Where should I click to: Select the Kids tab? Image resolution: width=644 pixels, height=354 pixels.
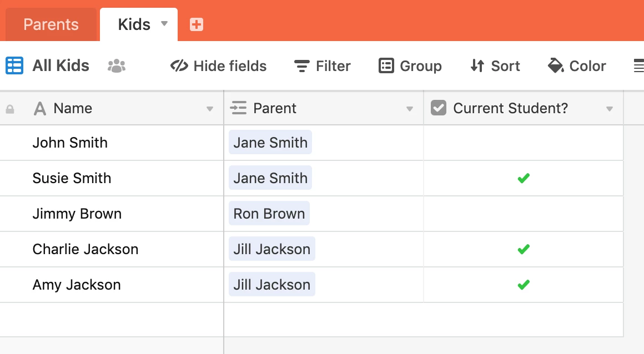click(x=134, y=24)
